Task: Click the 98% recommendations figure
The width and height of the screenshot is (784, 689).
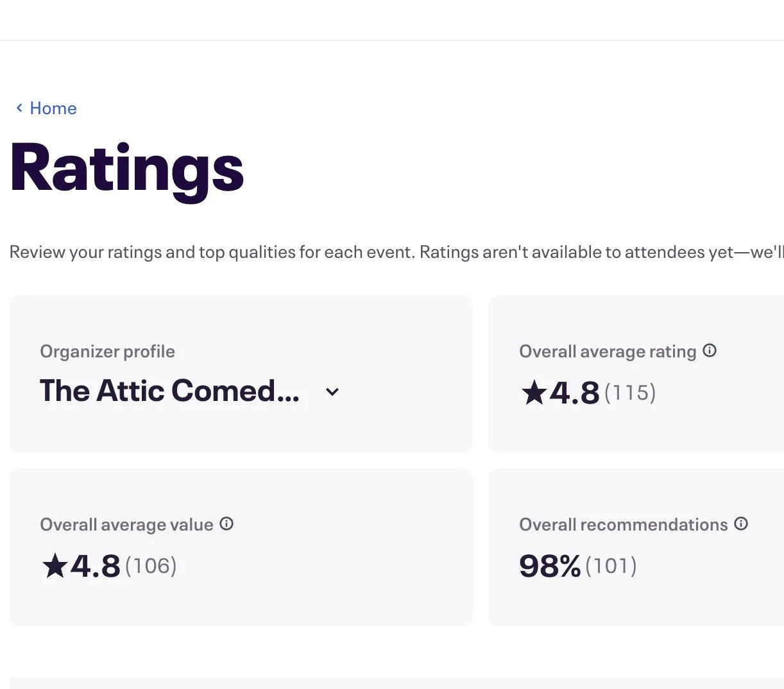Action: tap(550, 566)
